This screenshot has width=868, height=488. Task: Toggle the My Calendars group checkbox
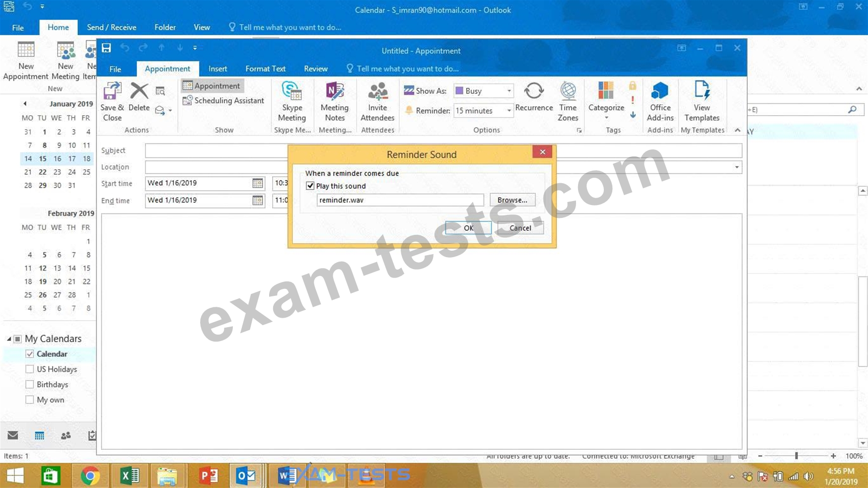pyautogui.click(x=18, y=339)
